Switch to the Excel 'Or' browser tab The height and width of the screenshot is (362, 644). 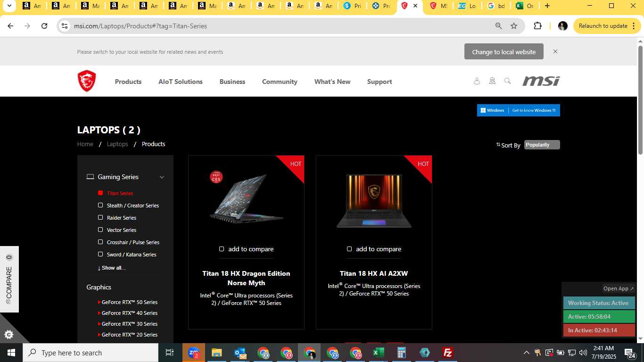(x=524, y=6)
